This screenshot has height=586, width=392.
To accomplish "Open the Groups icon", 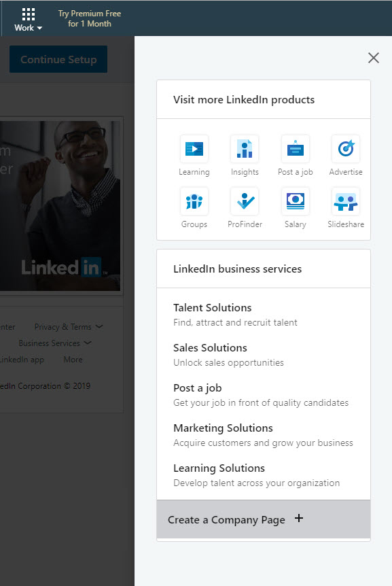I will (194, 201).
